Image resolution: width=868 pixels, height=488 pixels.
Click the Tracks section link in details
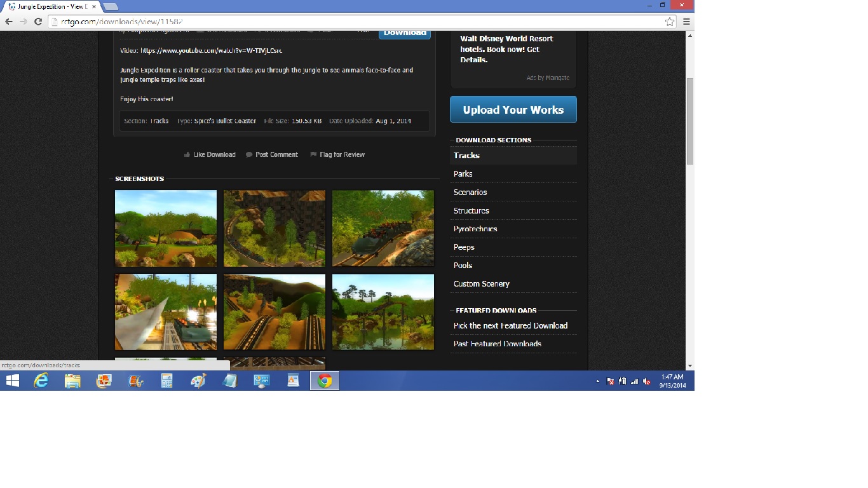[159, 121]
